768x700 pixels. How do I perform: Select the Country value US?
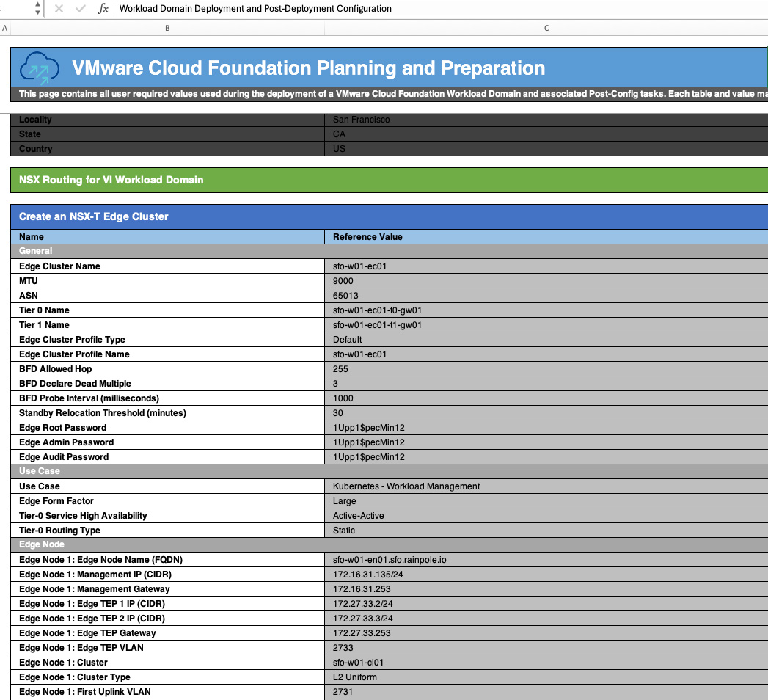pyautogui.click(x=546, y=149)
